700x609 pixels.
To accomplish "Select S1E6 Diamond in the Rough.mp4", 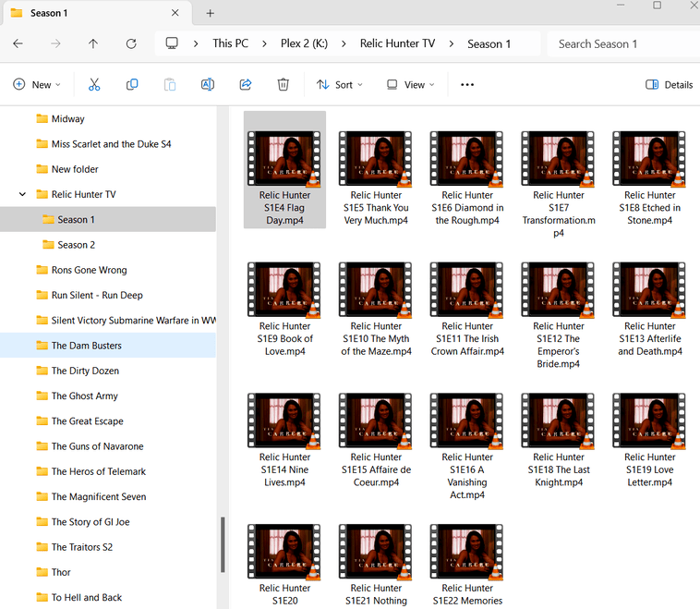I will [467, 177].
